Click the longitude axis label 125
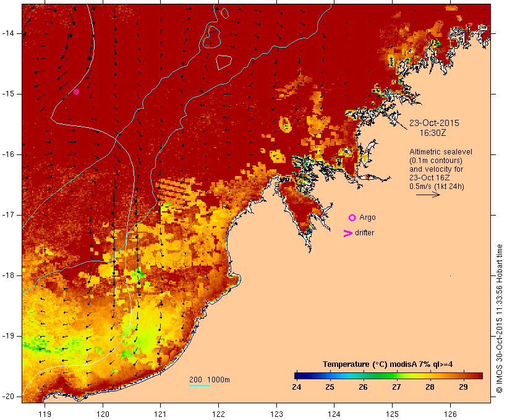 [x=392, y=414]
